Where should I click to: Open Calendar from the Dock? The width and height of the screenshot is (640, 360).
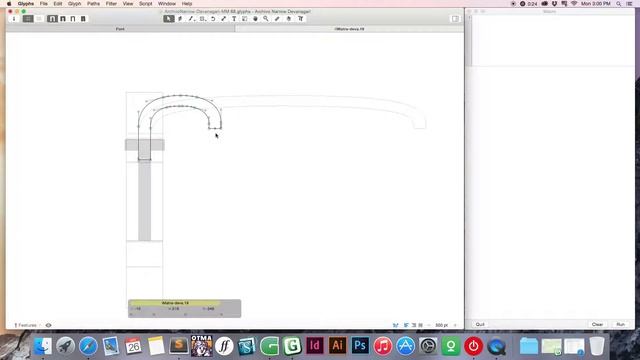point(133,346)
